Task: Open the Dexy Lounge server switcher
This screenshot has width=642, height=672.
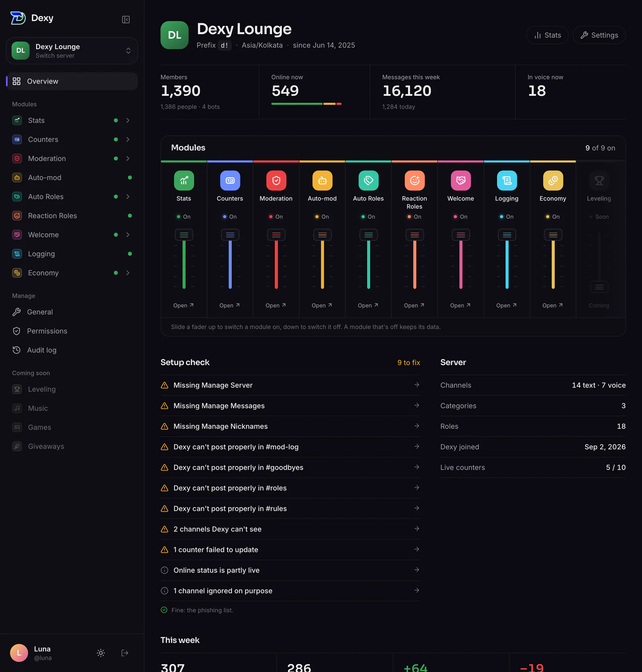Action: pos(72,51)
